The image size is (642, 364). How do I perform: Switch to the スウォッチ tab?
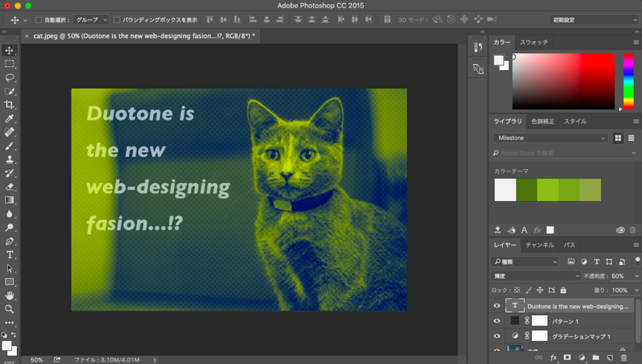tap(534, 42)
